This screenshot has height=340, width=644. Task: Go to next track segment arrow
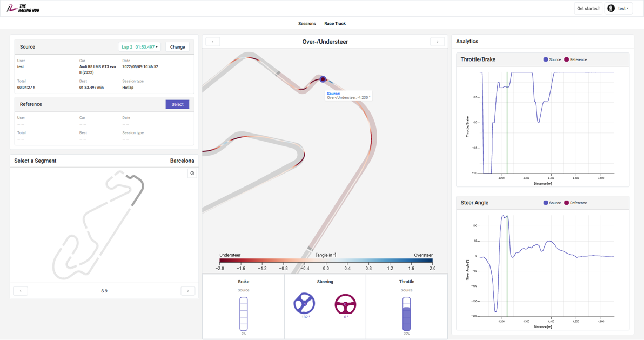[x=188, y=291]
